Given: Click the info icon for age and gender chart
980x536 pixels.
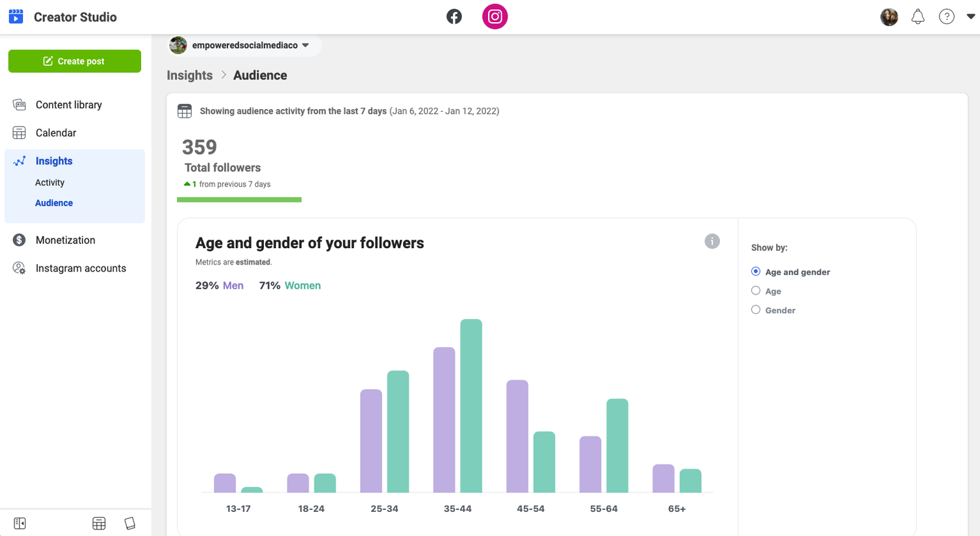Looking at the screenshot, I should click(712, 241).
